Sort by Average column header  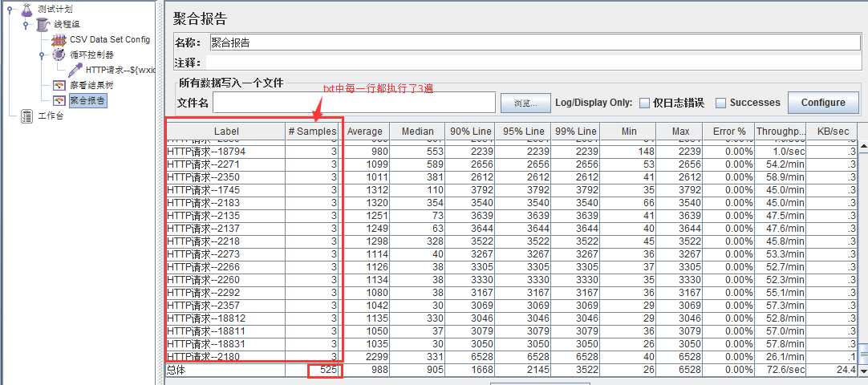[364, 131]
